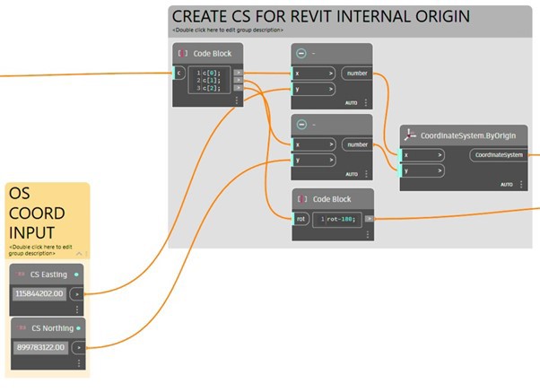
Task: Select the CREATE CS FOR REVIT INTERNAL ORIGIN title
Action: [321, 16]
